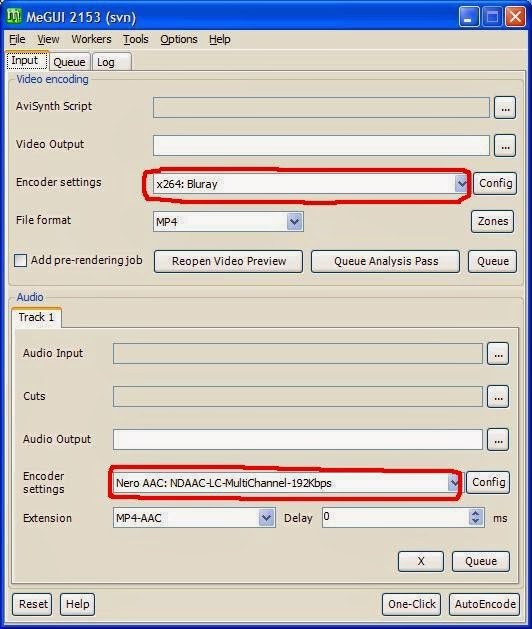Browse for Audio Input file
Image resolution: width=532 pixels, height=629 pixels.
pos(498,354)
